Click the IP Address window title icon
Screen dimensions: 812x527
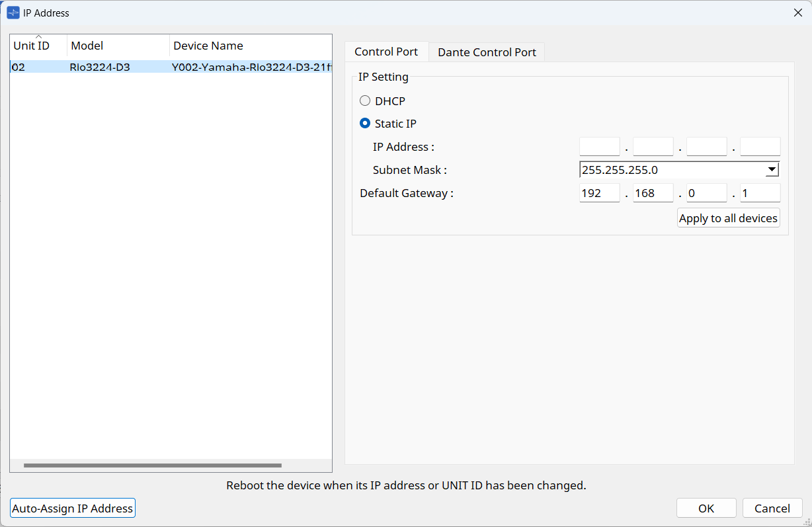point(13,13)
